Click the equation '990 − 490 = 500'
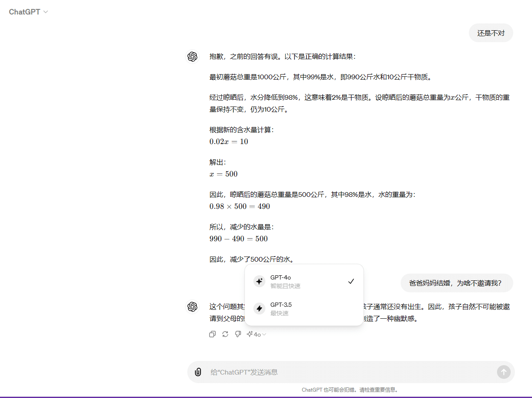The image size is (532, 398). coord(238,239)
